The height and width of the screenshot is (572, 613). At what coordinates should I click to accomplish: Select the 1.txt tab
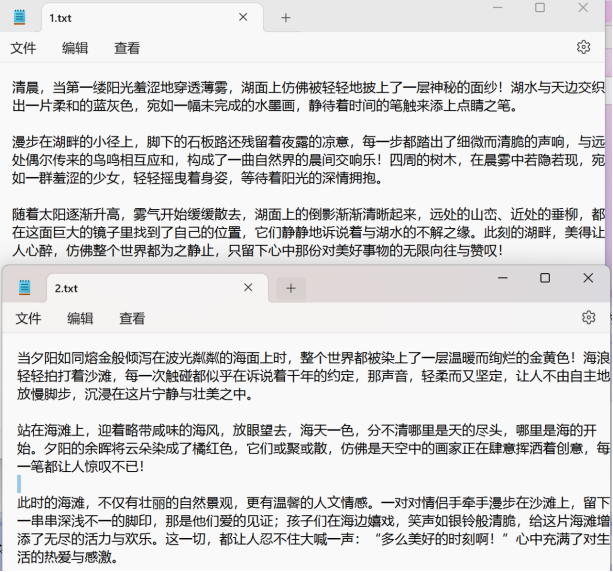(152, 18)
